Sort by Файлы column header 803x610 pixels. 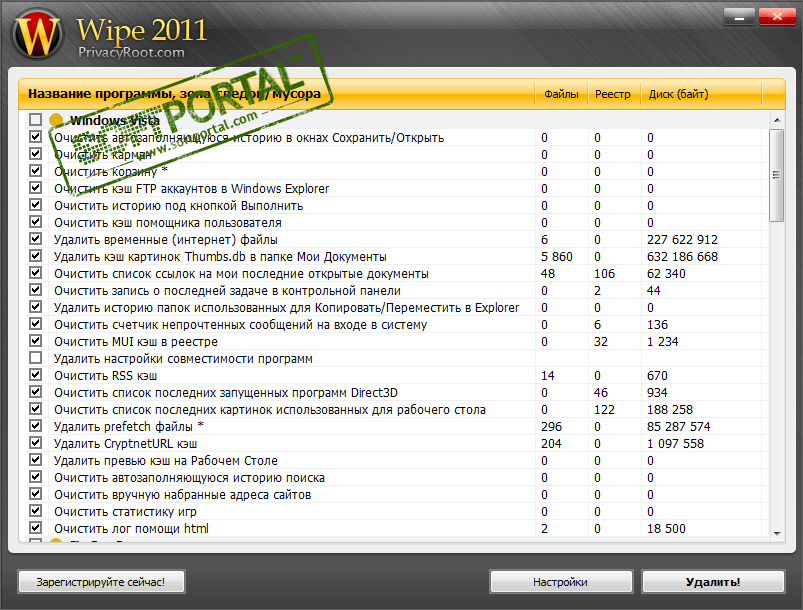point(561,94)
